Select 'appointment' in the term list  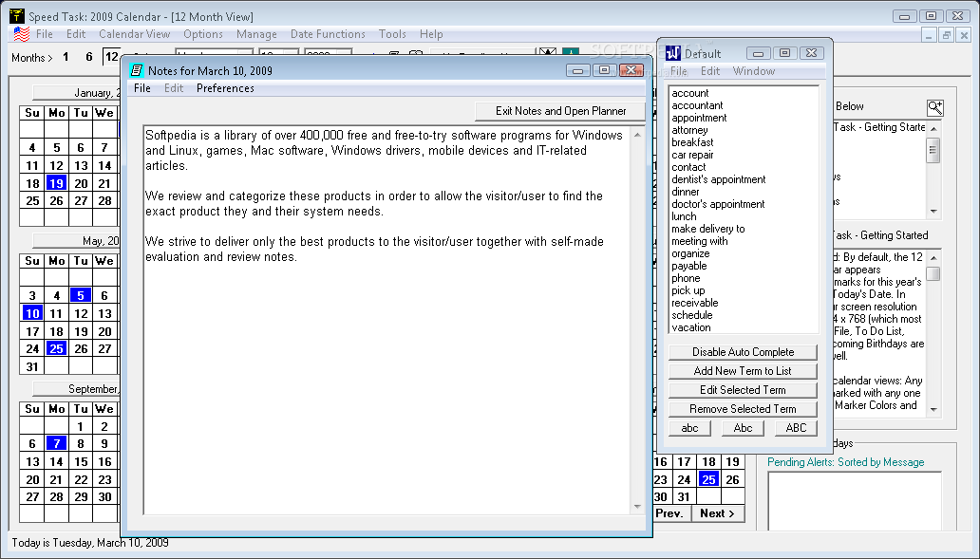click(699, 118)
